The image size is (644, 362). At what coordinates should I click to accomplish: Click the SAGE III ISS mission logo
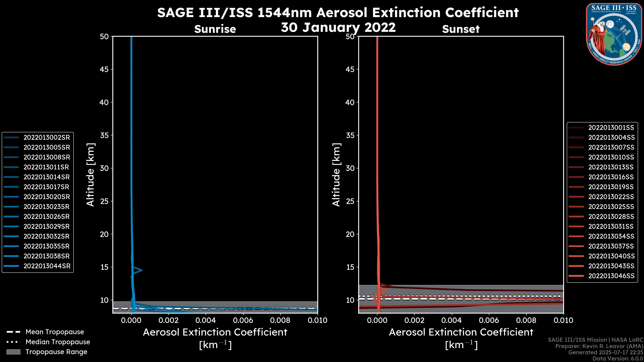pyautogui.click(x=614, y=34)
